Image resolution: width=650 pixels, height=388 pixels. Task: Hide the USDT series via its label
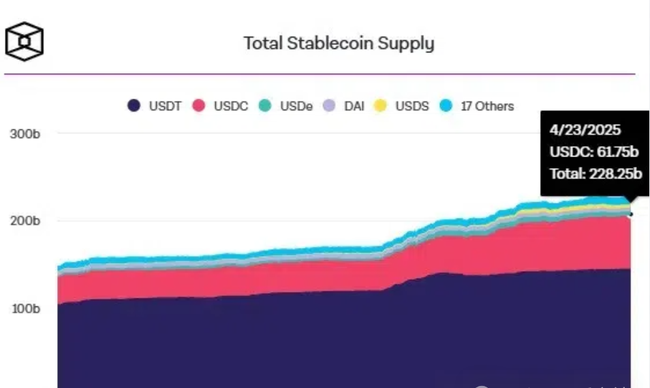click(165, 106)
